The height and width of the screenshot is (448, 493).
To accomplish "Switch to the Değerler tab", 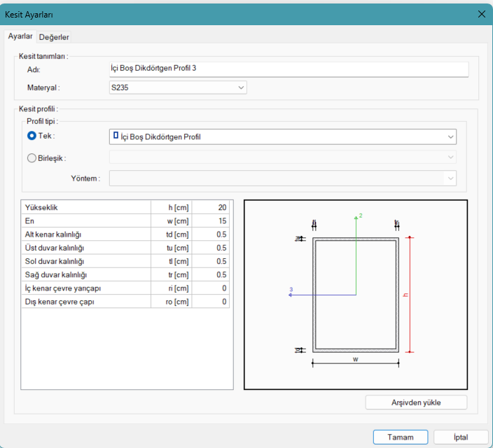I will tap(54, 37).
